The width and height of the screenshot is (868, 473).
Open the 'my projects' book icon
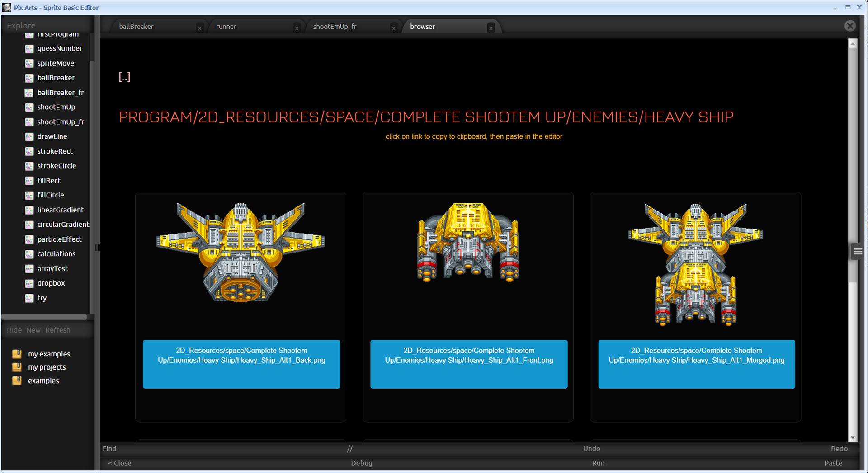pyautogui.click(x=17, y=367)
